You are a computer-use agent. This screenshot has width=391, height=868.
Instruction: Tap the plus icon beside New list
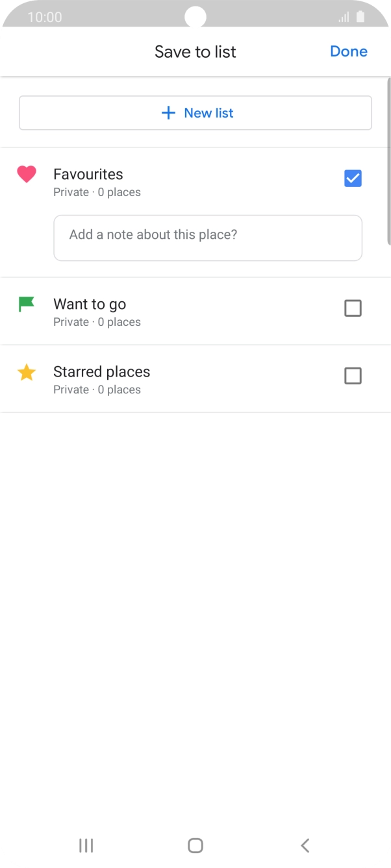[x=168, y=113]
